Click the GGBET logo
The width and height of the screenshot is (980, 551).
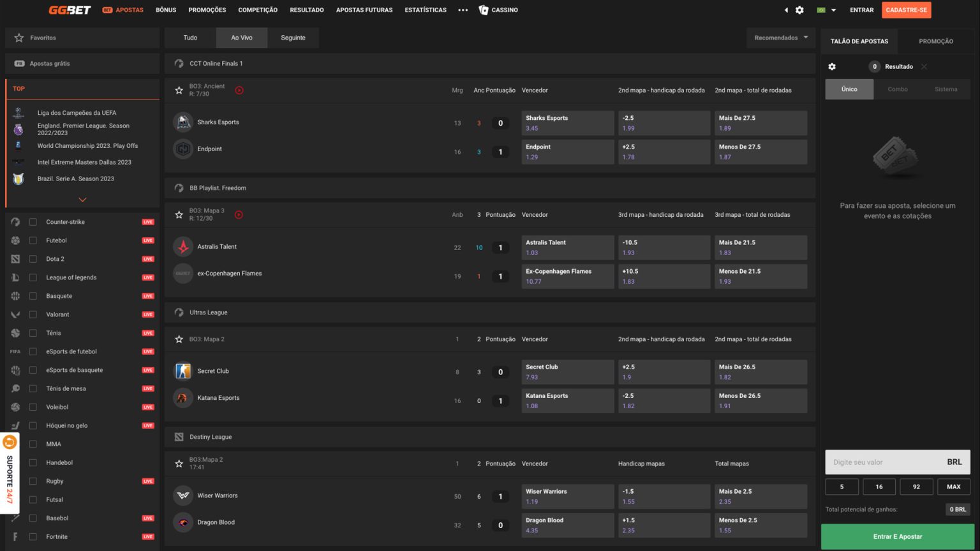[x=70, y=10]
